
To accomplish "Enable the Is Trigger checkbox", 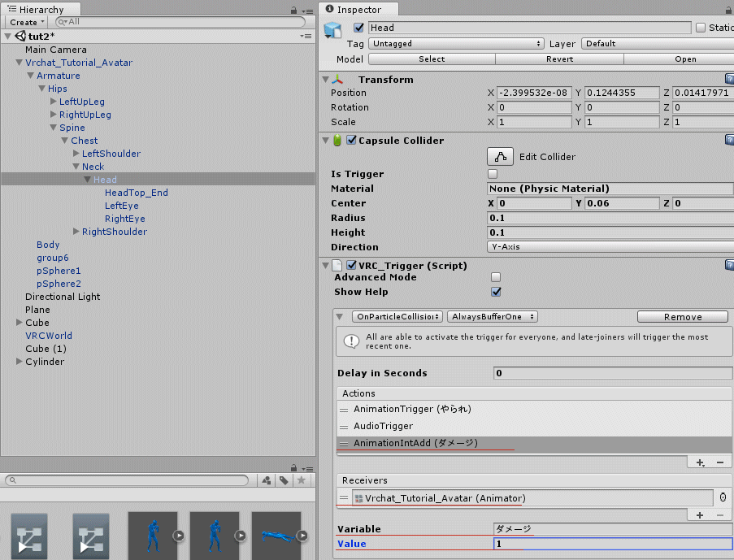I will 493,174.
